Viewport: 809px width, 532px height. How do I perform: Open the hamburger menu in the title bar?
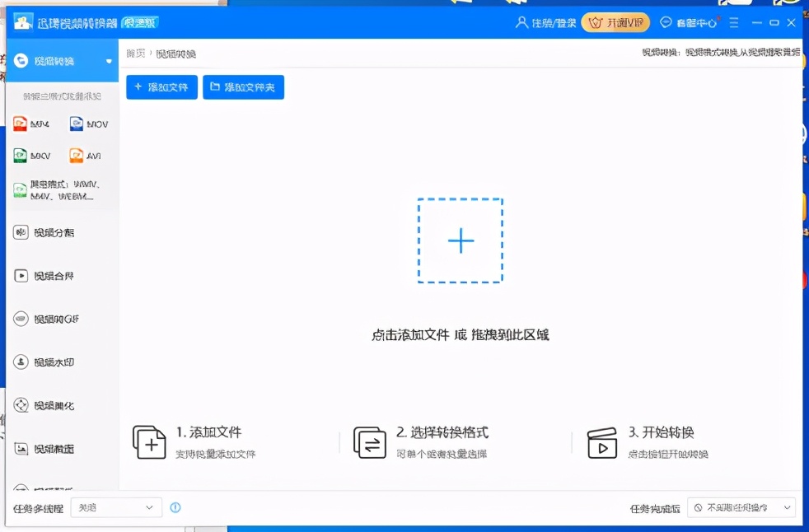[736, 23]
